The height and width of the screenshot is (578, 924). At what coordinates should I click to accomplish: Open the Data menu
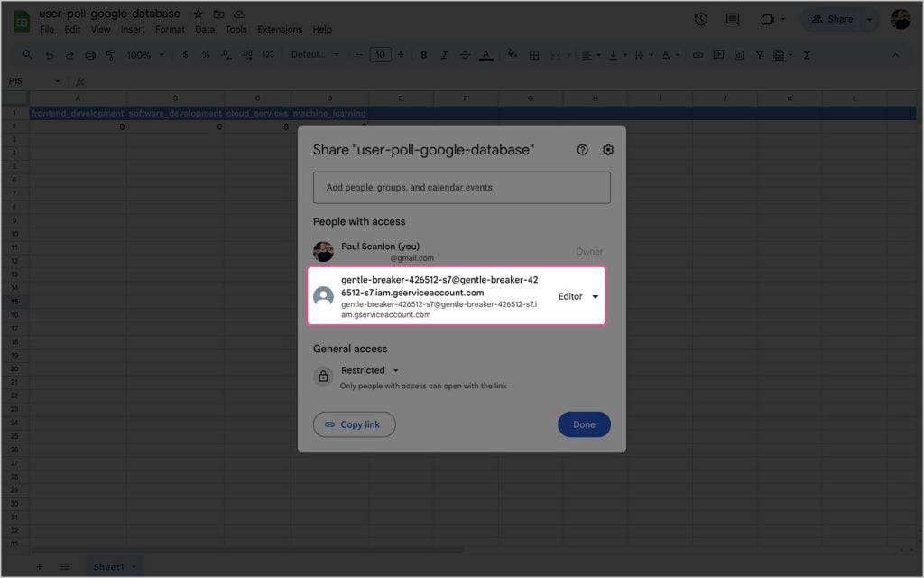pyautogui.click(x=205, y=29)
